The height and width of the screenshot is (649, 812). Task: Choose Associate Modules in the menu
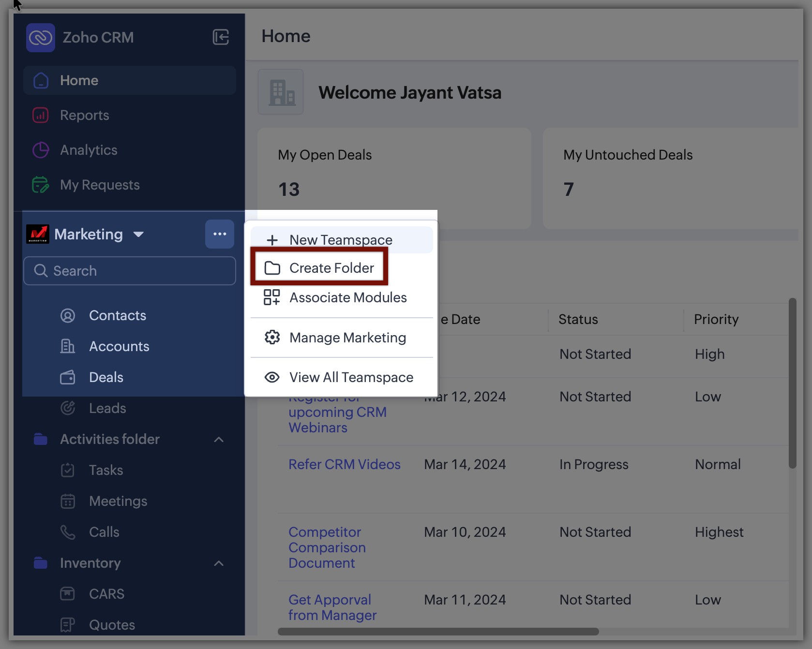pos(347,297)
